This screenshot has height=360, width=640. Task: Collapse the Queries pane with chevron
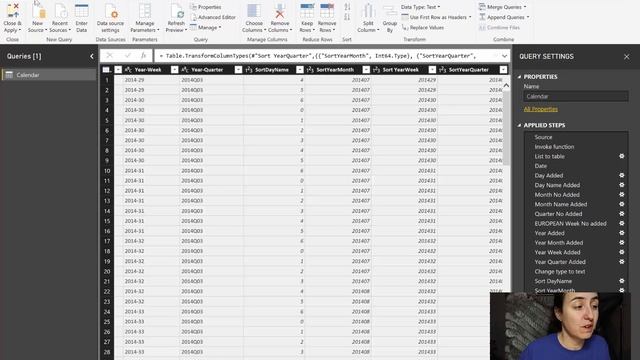pyautogui.click(x=91, y=56)
